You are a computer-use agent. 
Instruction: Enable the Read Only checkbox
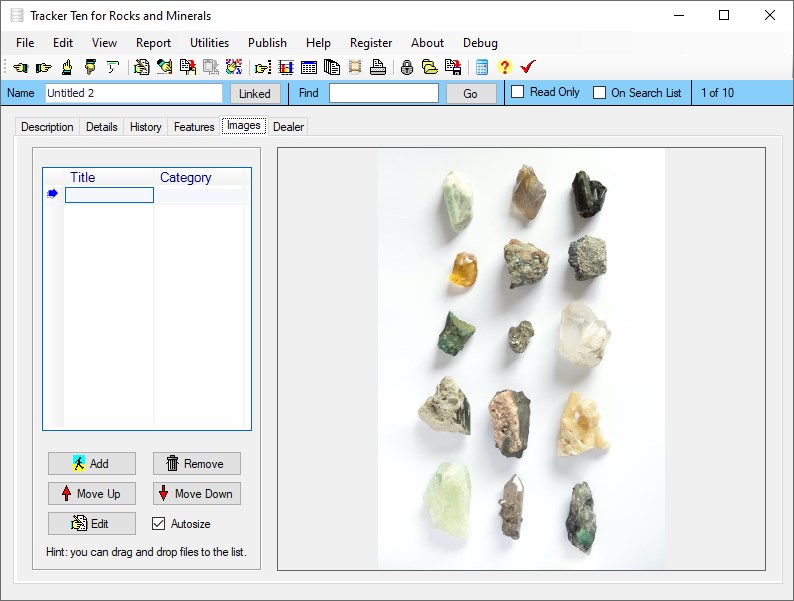tap(518, 92)
